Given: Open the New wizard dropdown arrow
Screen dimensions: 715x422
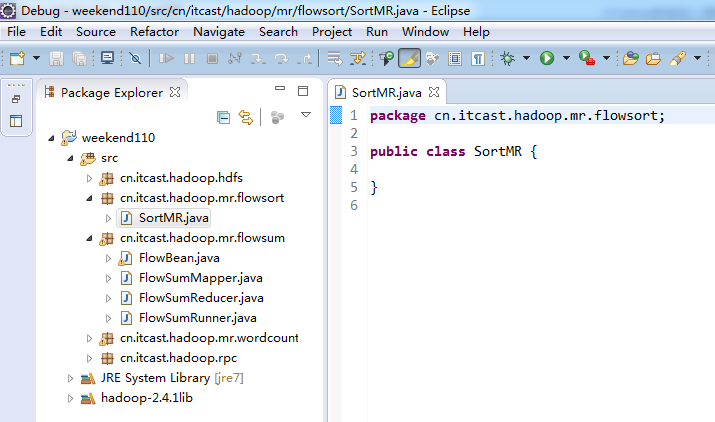Looking at the screenshot, I should [36, 58].
